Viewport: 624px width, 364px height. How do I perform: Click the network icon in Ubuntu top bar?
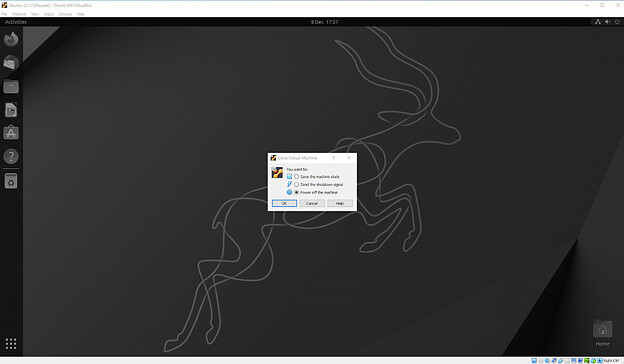[598, 22]
